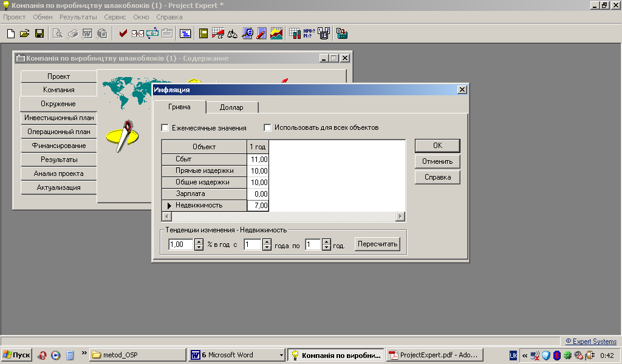Open the Окно menu
The image size is (622, 364).
(x=141, y=17)
